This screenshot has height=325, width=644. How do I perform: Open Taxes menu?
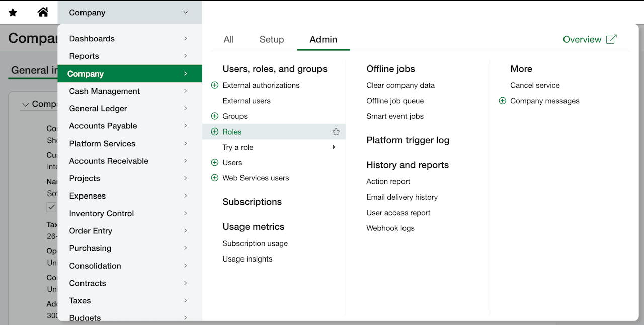130,301
